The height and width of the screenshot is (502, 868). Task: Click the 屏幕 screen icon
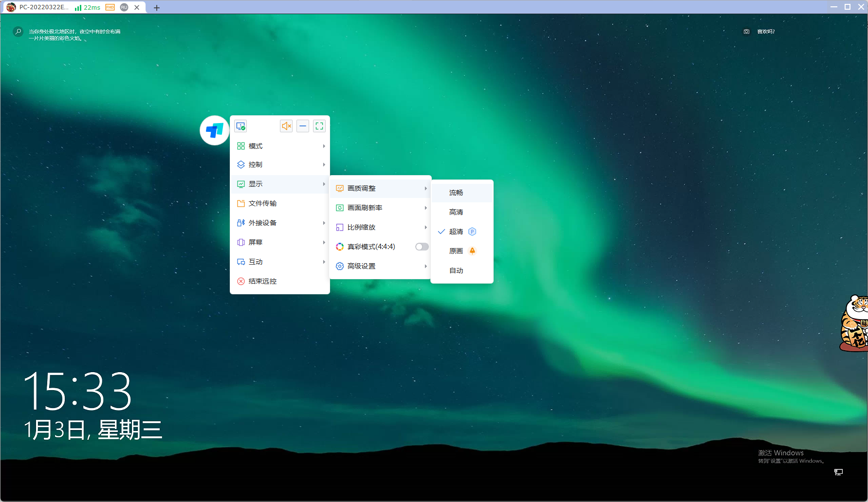pos(241,242)
